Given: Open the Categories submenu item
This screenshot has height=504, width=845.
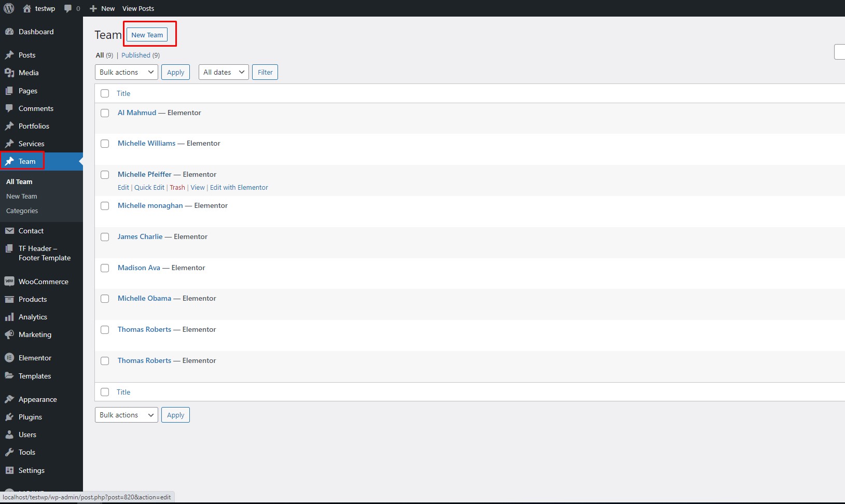Looking at the screenshot, I should 22,211.
